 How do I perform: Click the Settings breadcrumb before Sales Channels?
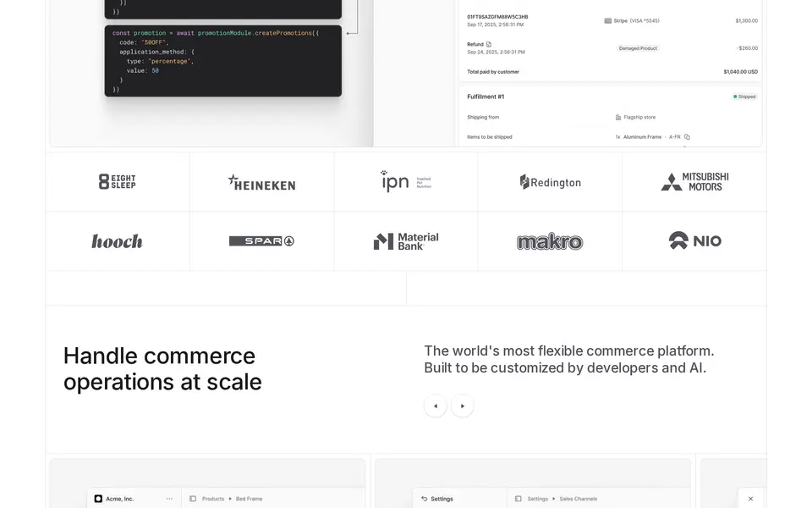tap(538, 499)
